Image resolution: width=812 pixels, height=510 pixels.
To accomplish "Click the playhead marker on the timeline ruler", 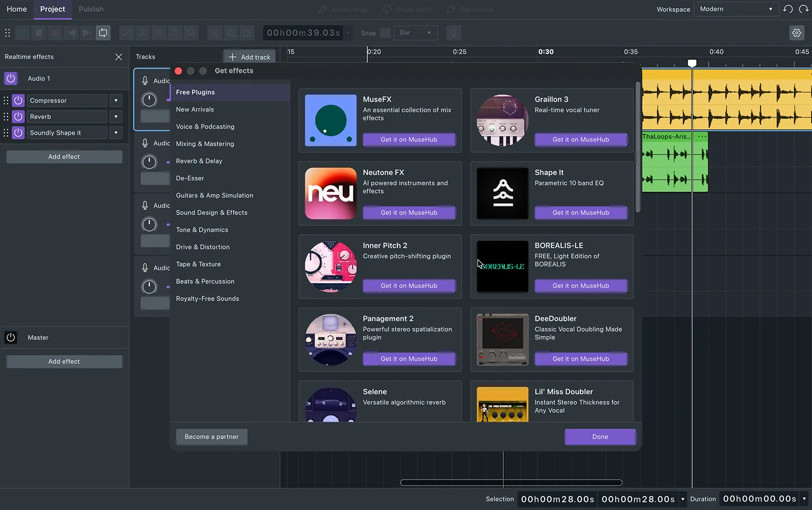I will (692, 63).
